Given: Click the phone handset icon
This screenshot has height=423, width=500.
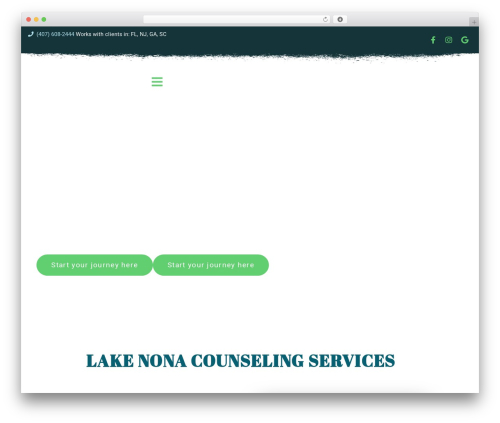Looking at the screenshot, I should point(31,34).
